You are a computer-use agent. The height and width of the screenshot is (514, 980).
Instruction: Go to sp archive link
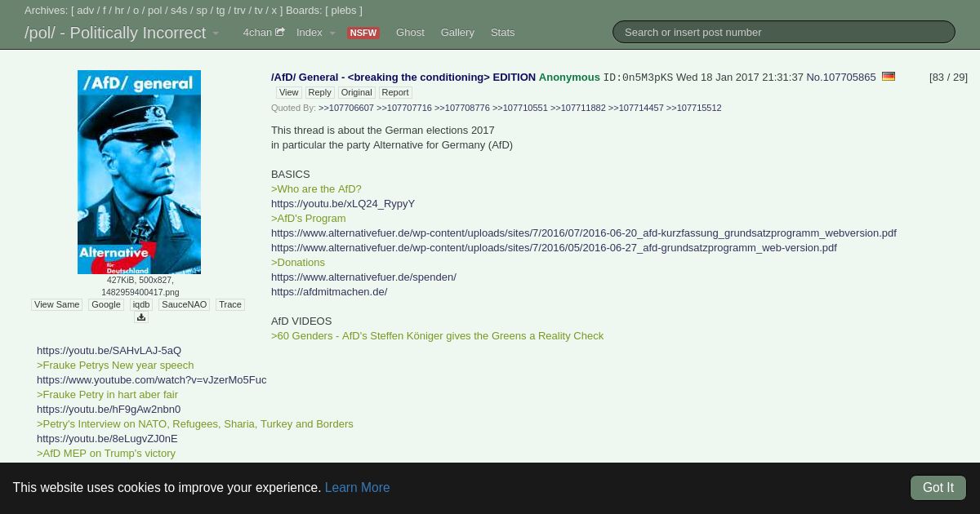pyautogui.click(x=202, y=11)
